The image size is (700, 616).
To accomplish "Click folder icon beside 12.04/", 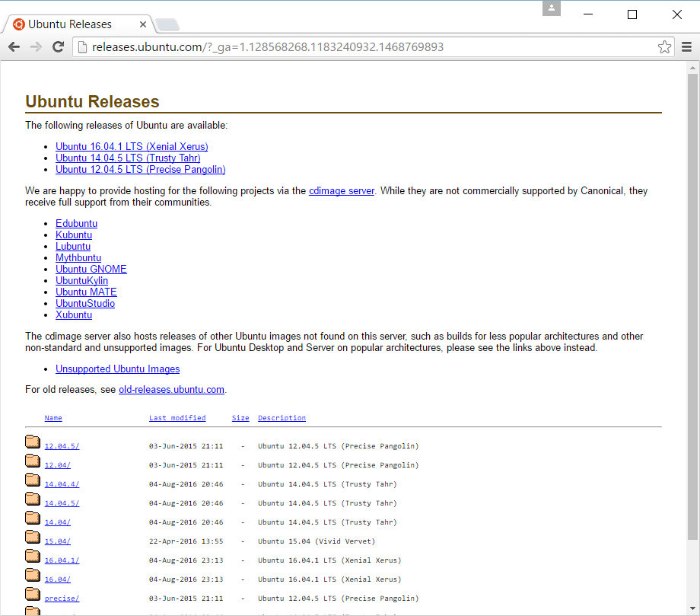I will [x=33, y=461].
